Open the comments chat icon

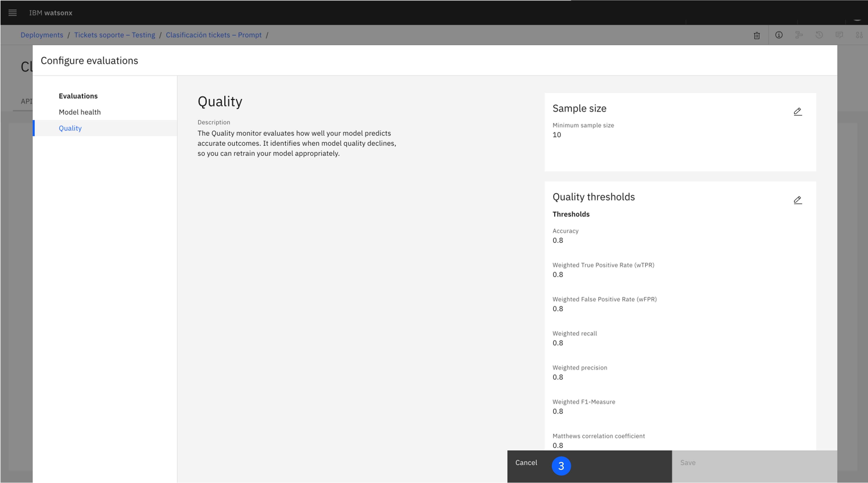[839, 35]
